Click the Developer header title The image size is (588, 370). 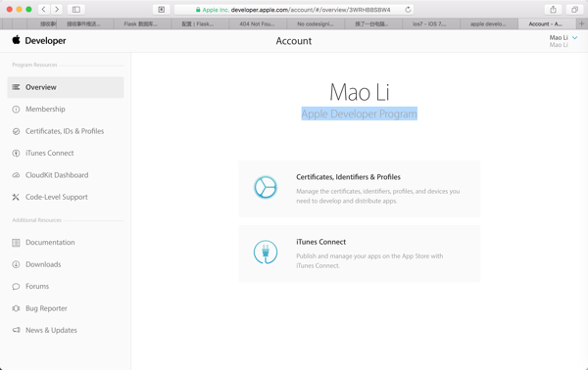click(45, 40)
